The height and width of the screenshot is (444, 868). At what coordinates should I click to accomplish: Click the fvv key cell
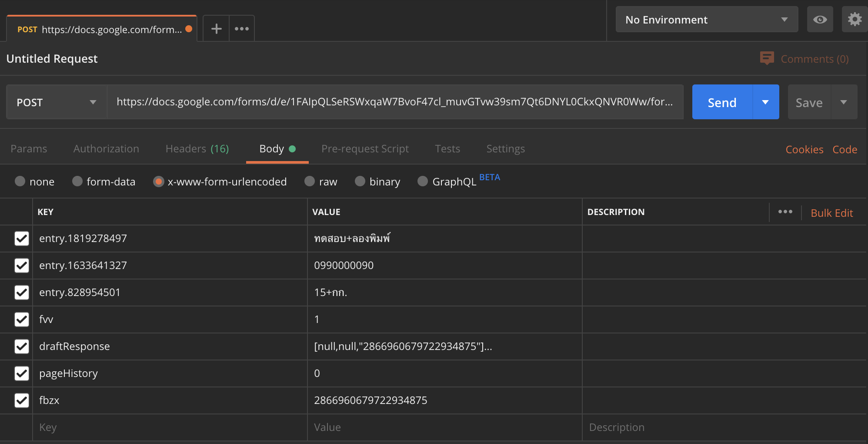[170, 320]
